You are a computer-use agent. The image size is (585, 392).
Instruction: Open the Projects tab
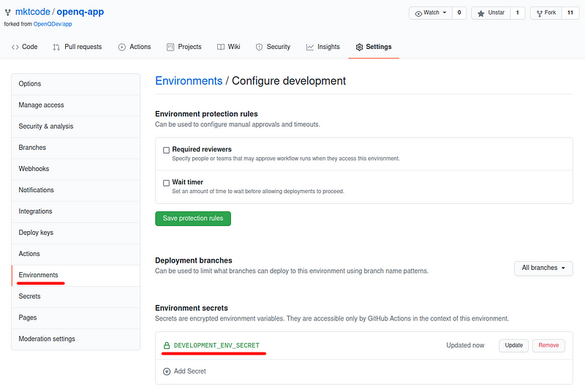coord(184,47)
